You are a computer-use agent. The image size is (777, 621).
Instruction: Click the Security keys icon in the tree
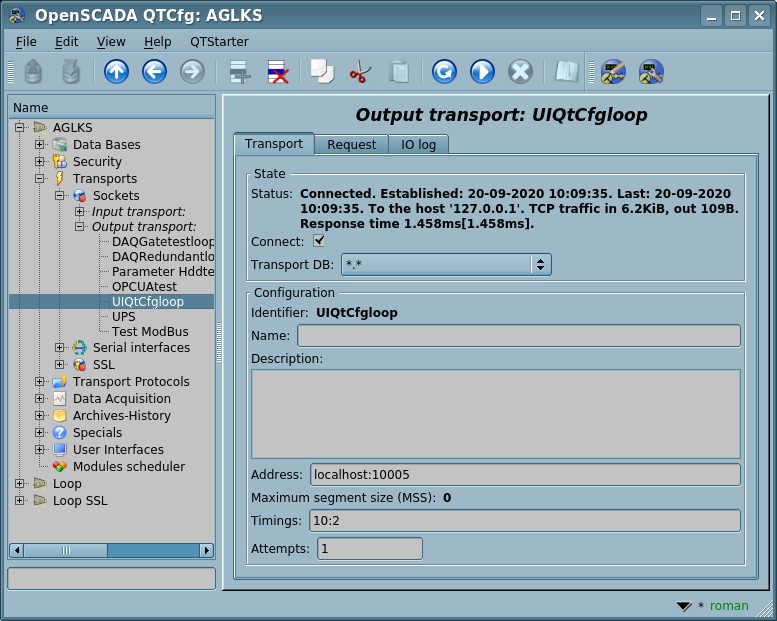60,162
